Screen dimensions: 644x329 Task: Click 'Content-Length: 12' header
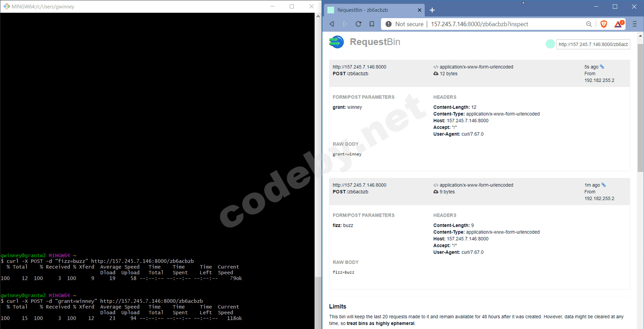click(455, 107)
